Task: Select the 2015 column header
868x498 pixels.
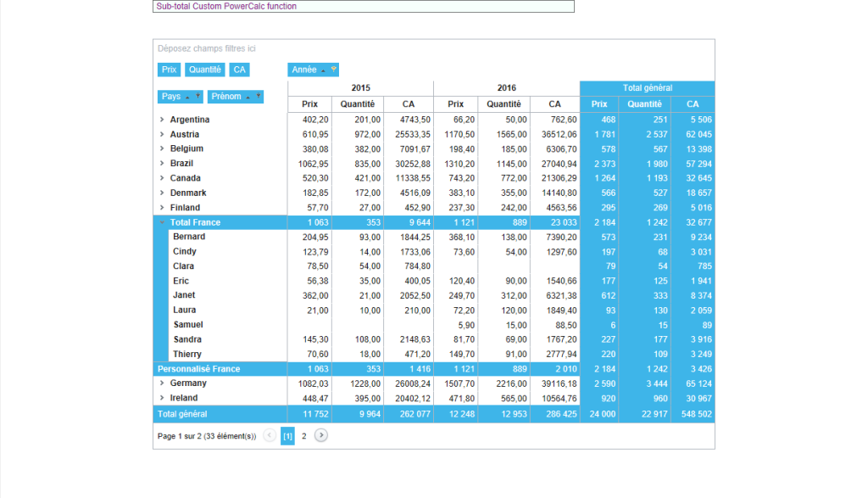Action: tap(361, 88)
